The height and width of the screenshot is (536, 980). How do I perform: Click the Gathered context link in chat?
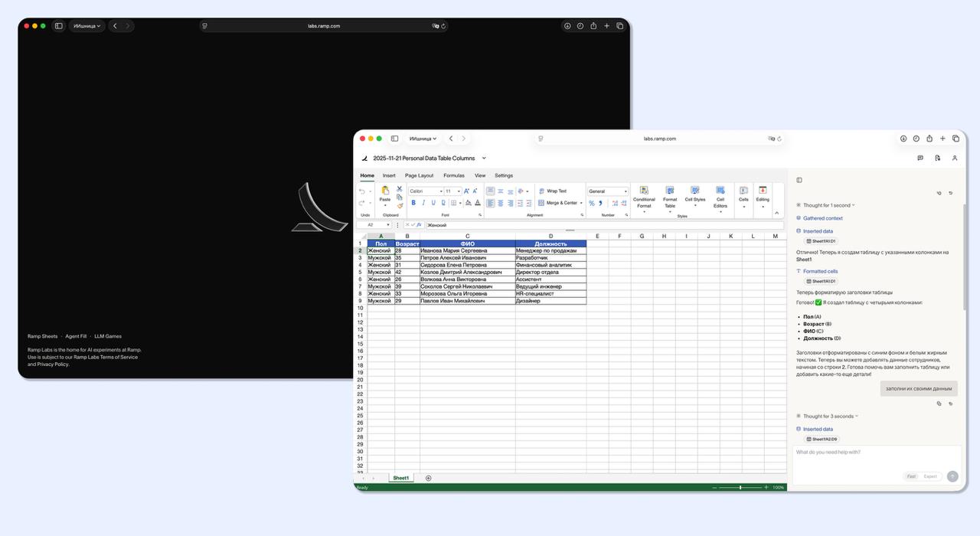[x=823, y=218]
